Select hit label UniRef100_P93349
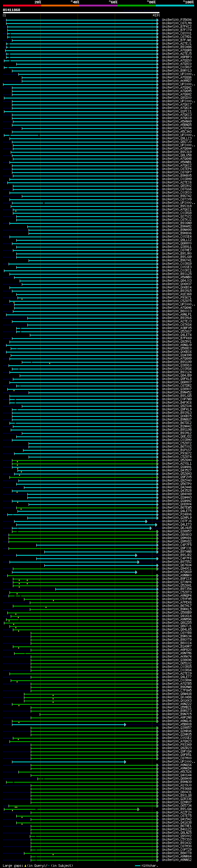Image resolution: width=197 pixels, height=868 pixels. point(176,744)
